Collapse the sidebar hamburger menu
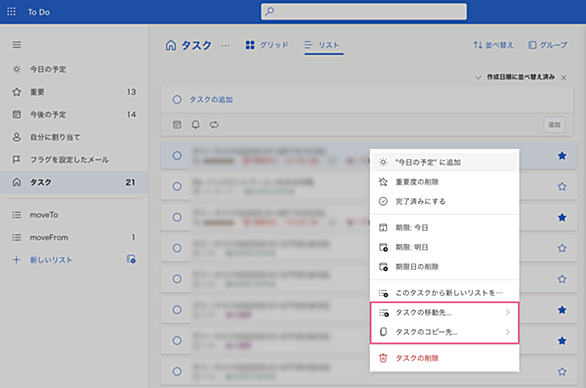The width and height of the screenshot is (586, 388). 16,45
